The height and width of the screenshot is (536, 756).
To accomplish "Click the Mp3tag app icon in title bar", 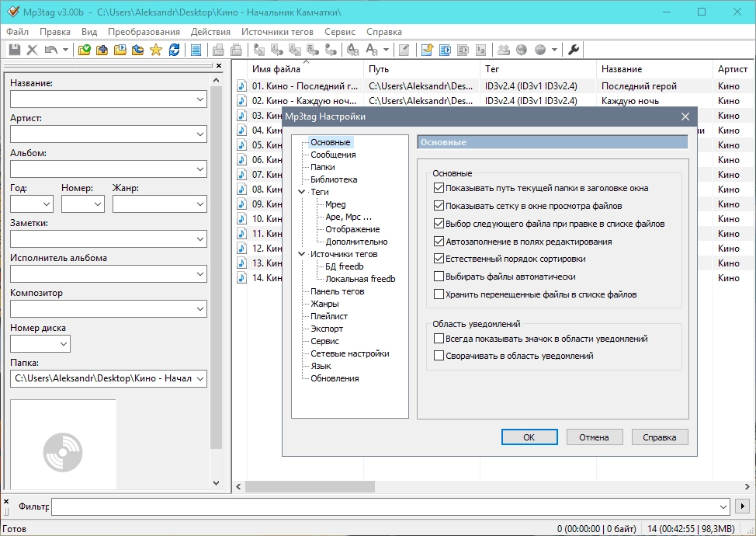I will pyautogui.click(x=12, y=12).
